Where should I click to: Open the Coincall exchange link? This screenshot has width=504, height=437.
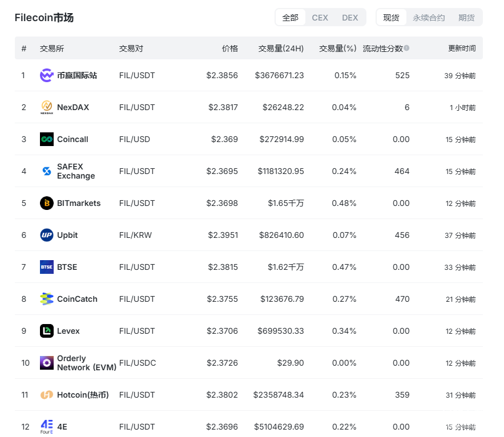(x=72, y=139)
